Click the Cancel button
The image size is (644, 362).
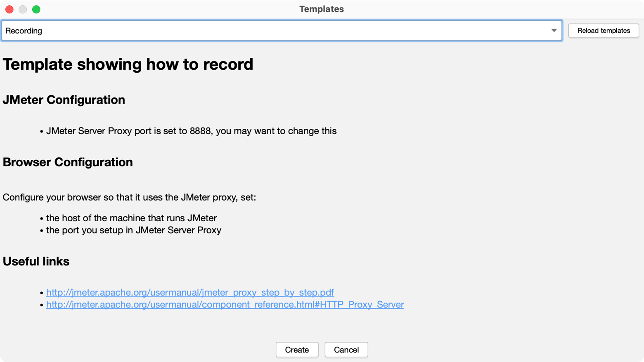[x=346, y=350]
